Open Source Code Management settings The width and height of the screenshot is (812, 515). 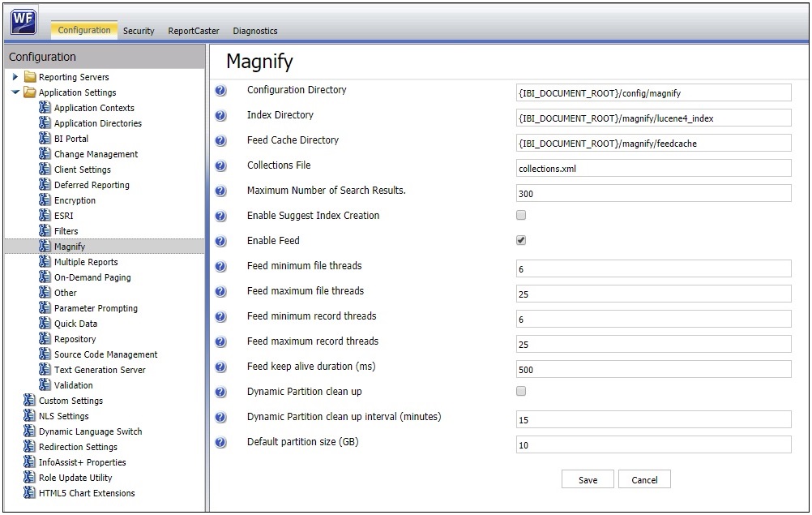coord(105,354)
